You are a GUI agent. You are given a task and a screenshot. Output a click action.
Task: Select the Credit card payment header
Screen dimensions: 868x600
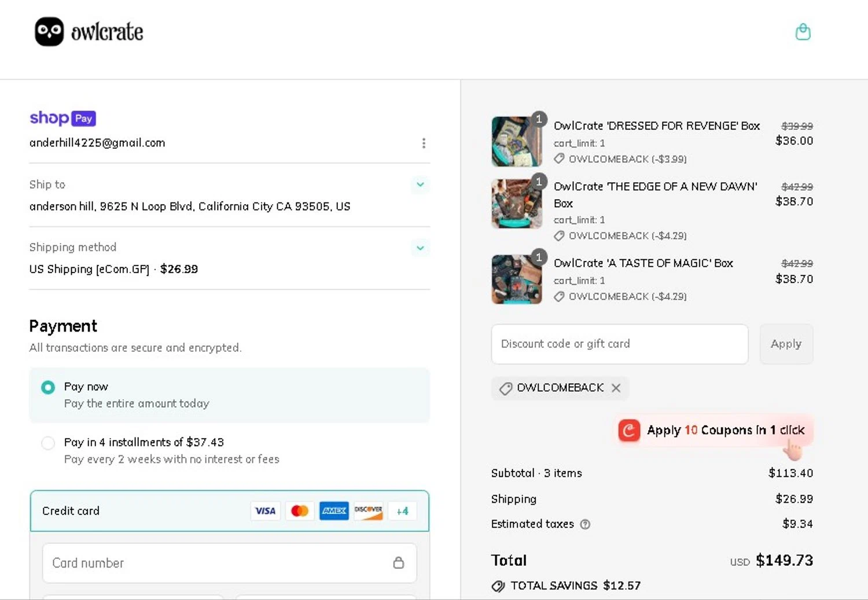point(229,511)
